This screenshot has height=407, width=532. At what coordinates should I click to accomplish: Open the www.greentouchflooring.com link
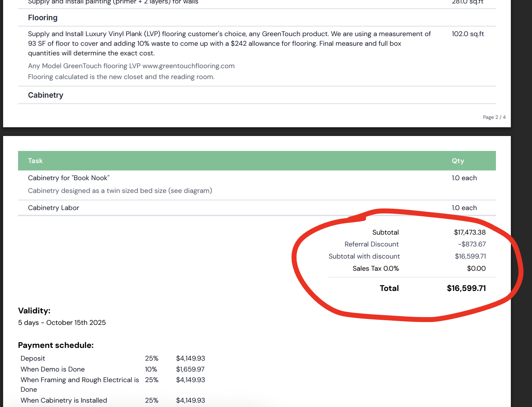click(x=189, y=66)
